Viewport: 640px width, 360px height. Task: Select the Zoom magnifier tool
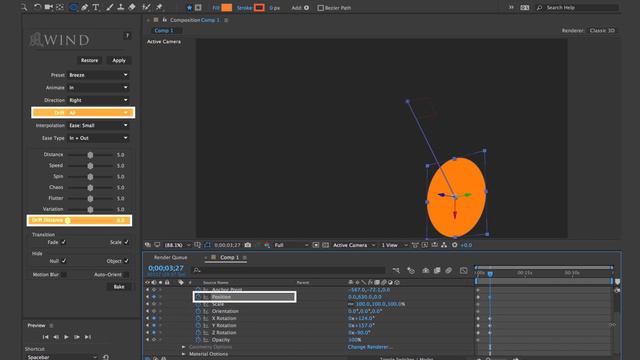pyautogui.click(x=24, y=7)
